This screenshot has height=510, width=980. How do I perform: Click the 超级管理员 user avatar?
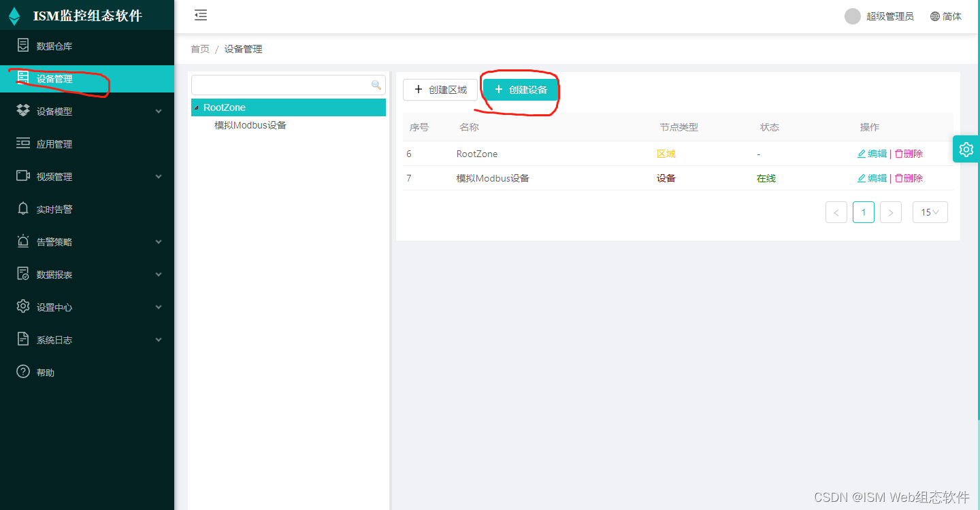pos(853,16)
